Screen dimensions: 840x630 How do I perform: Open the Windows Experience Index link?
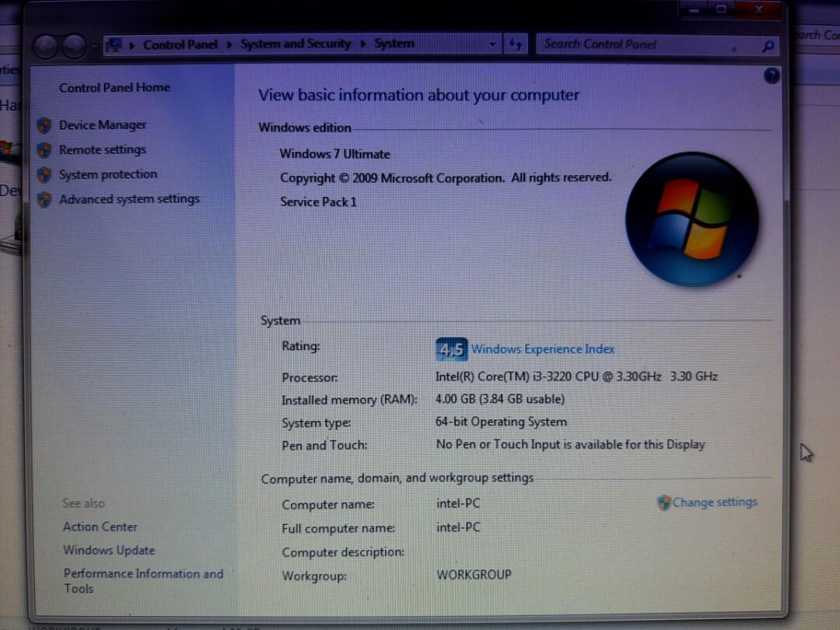pos(542,349)
